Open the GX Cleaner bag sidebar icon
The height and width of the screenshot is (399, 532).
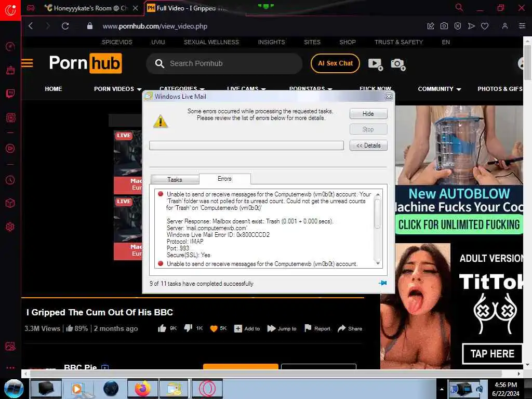pos(10,70)
